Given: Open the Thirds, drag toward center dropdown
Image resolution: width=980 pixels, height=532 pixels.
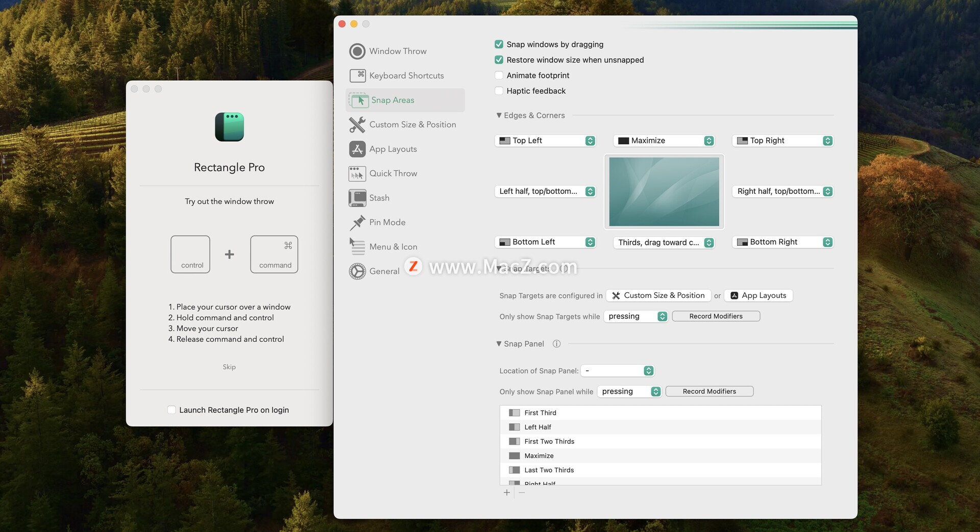Looking at the screenshot, I should 664,242.
